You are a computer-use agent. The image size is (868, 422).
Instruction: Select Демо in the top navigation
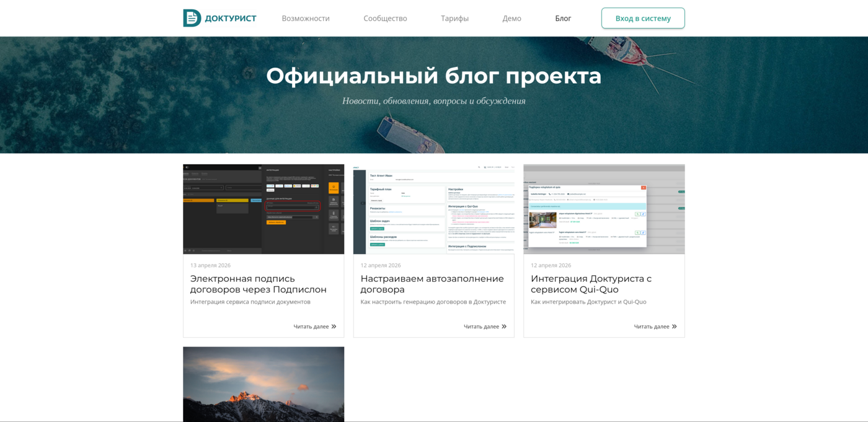[511, 19]
